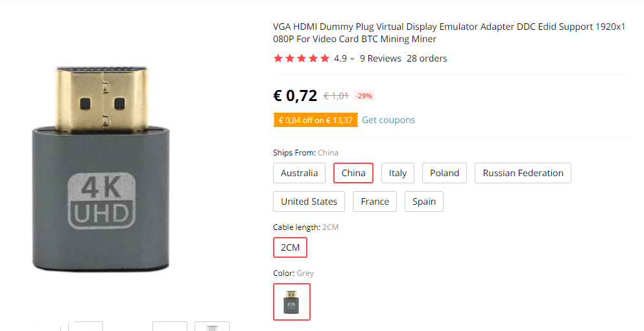This screenshot has width=644, height=331.
Task: Click the orange € 0,84 off coupon badge
Action: [315, 120]
